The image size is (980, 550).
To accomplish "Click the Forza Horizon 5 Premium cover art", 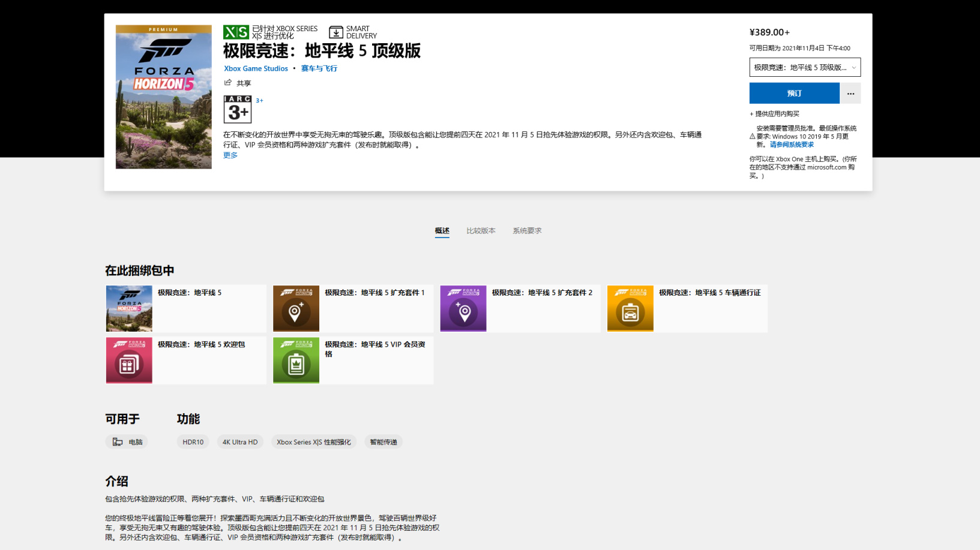I will tap(163, 97).
